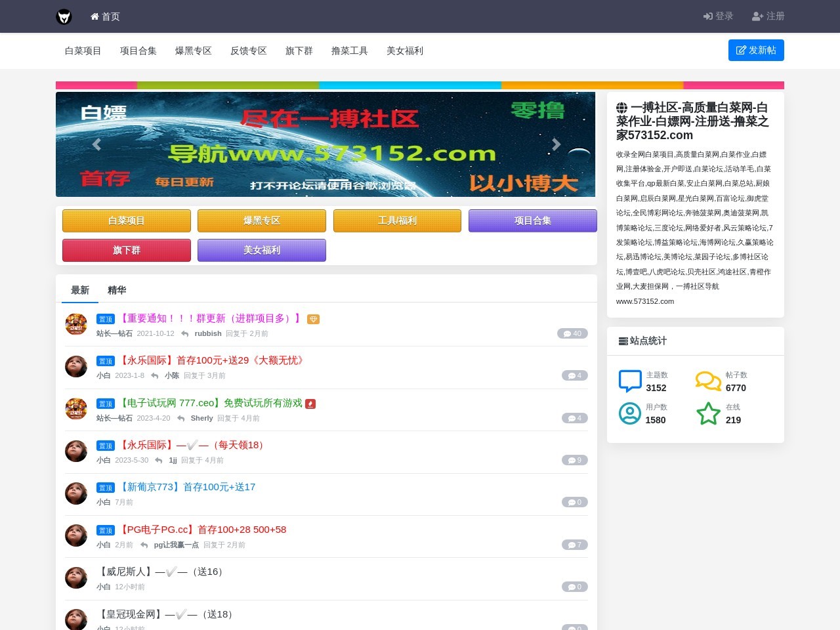The image size is (840, 630).
Task: Click avatar of the 电子试玩网 post
Action: tap(76, 409)
